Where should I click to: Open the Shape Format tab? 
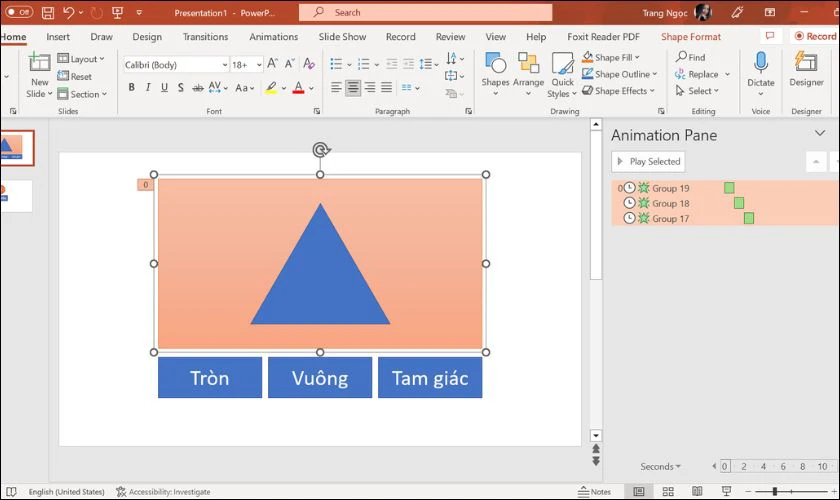tap(691, 36)
